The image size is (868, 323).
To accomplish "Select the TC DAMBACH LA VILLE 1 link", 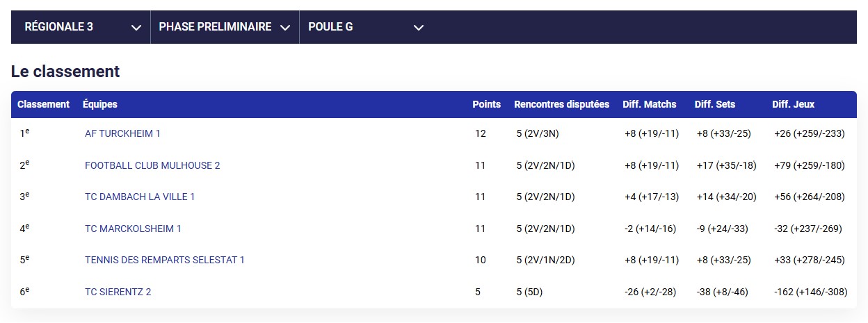I will (x=140, y=197).
